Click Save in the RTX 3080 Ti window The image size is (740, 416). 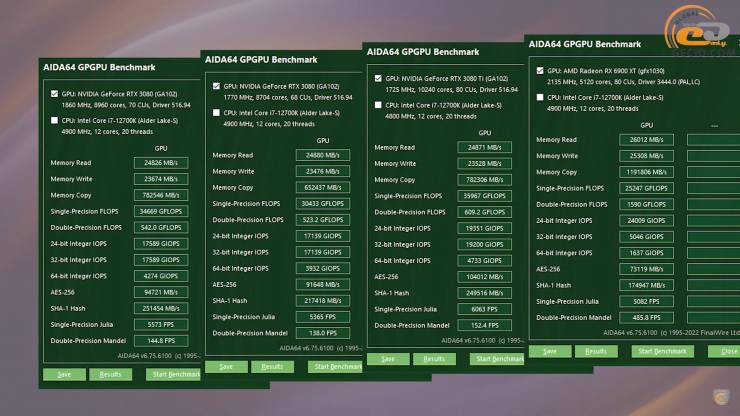pos(388,359)
